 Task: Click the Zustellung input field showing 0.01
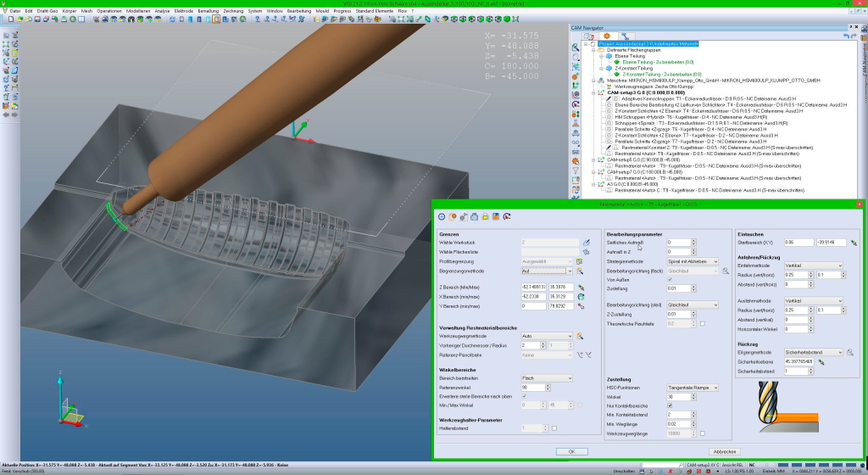click(678, 288)
